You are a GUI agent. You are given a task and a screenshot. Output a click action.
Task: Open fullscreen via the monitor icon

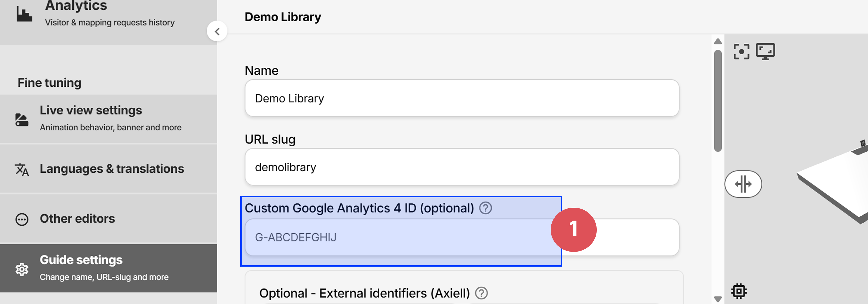tap(766, 51)
